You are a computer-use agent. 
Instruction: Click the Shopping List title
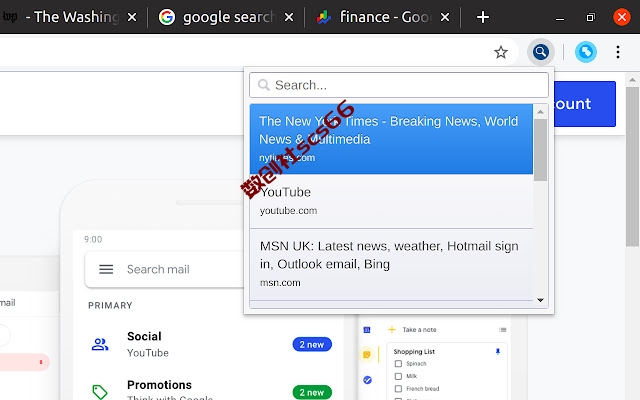(414, 351)
